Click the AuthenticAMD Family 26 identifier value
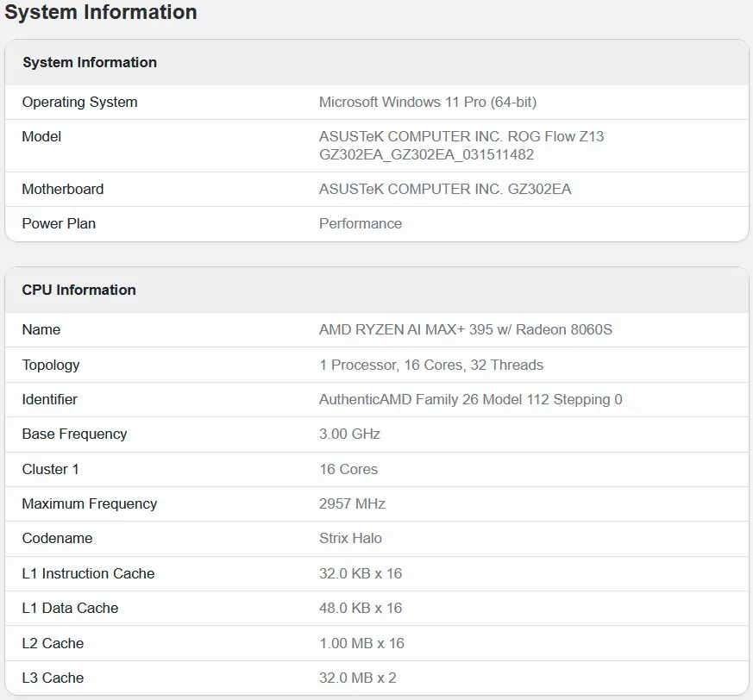Screen dimensions: 753x700 (470, 399)
